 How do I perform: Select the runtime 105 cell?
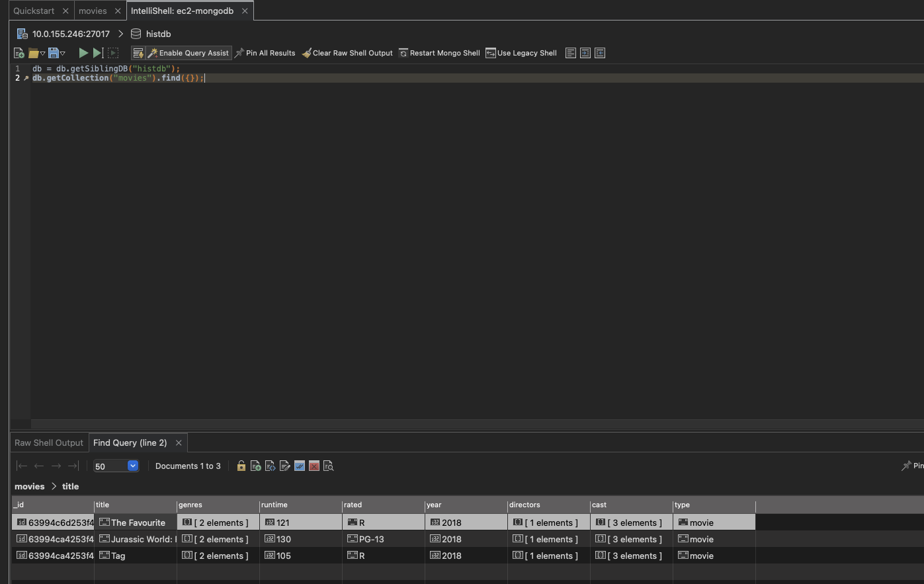click(x=301, y=556)
